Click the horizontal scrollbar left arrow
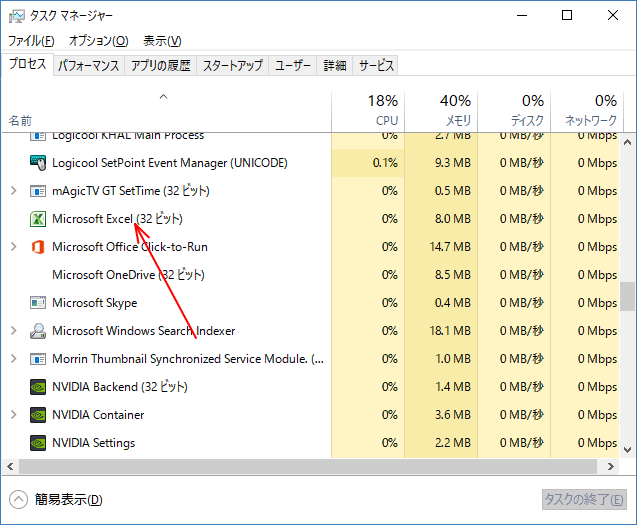Viewport: 637px width, 525px height. click(10, 466)
